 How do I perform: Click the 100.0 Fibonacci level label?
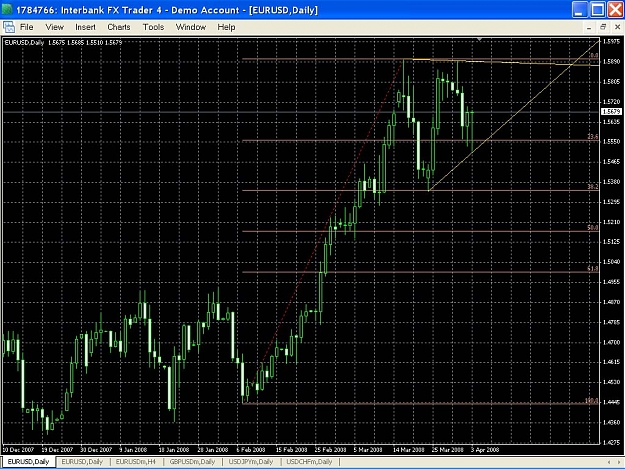[592, 400]
